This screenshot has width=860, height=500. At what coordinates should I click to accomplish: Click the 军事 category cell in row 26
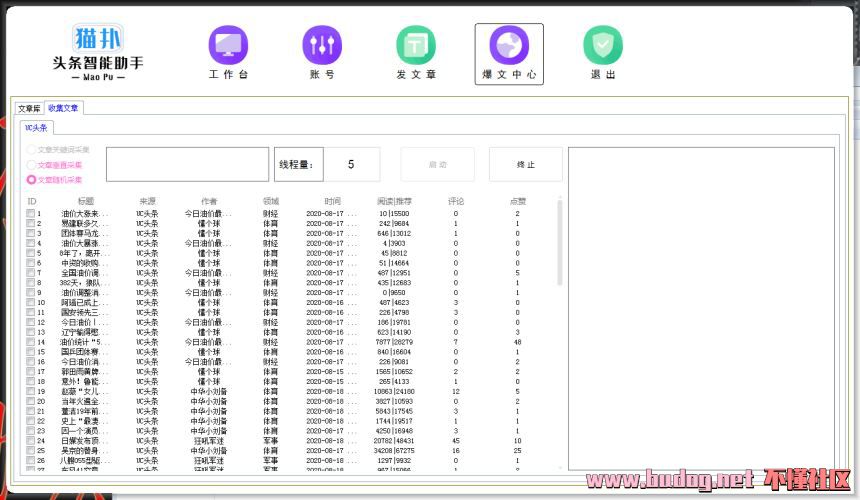(x=270, y=461)
